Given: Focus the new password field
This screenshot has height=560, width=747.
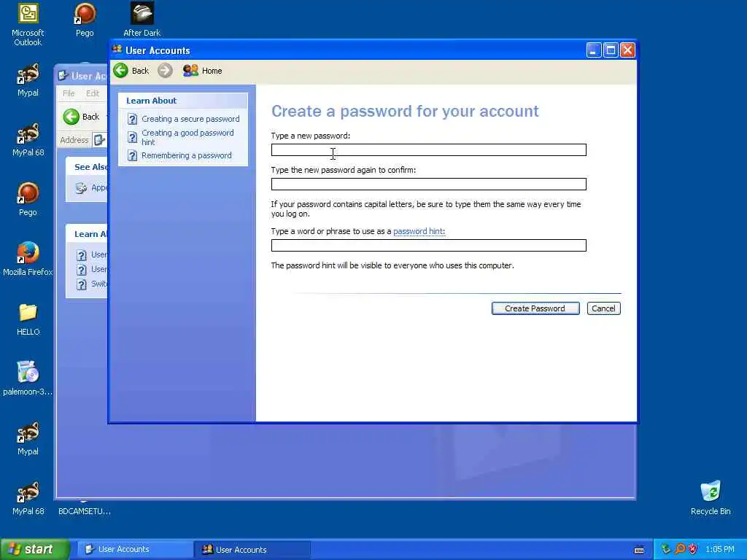Looking at the screenshot, I should pos(429,150).
